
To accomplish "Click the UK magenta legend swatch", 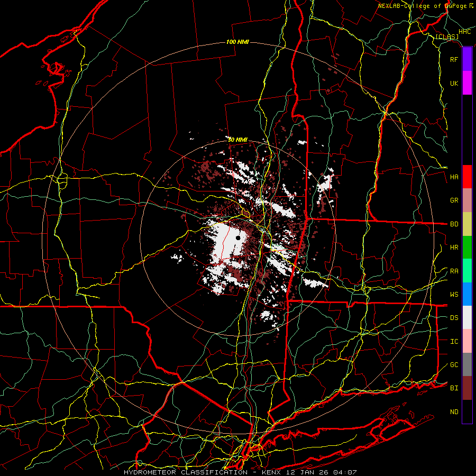I will tap(467, 83).
